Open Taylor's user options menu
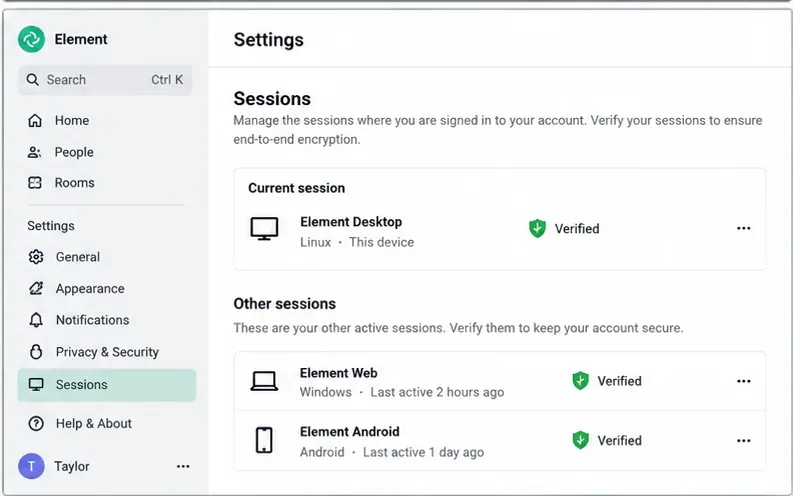Screen dimensions: 793x496 coord(183,466)
